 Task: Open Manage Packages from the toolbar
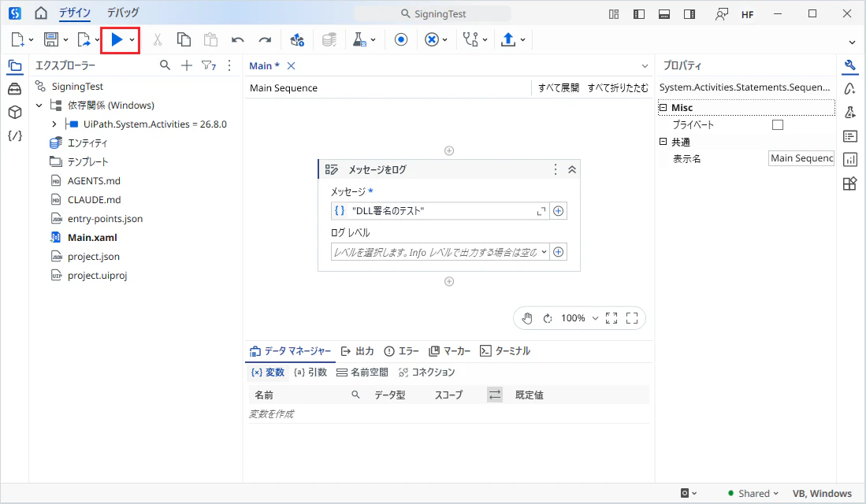coord(297,39)
